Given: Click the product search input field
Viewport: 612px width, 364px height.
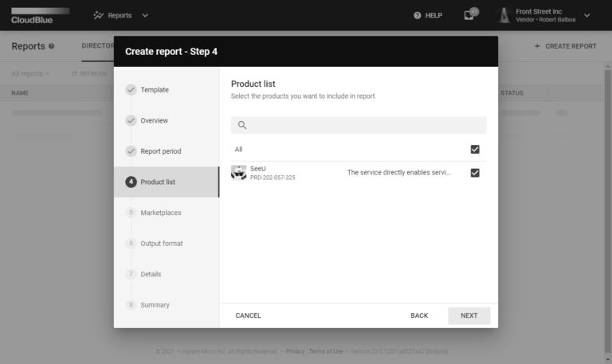Looking at the screenshot, I should (359, 125).
